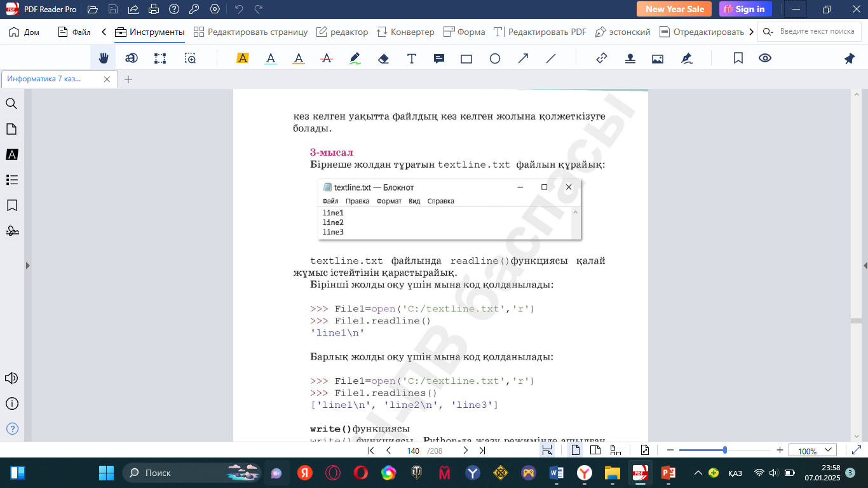868x488 pixels.
Task: Share the document from the title bar
Action: click(133, 9)
